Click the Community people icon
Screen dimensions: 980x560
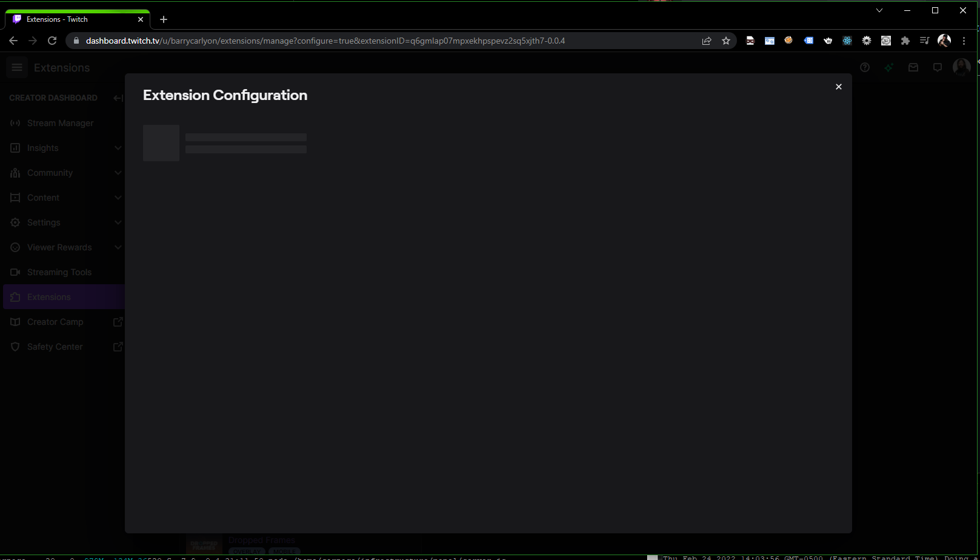pyautogui.click(x=15, y=173)
